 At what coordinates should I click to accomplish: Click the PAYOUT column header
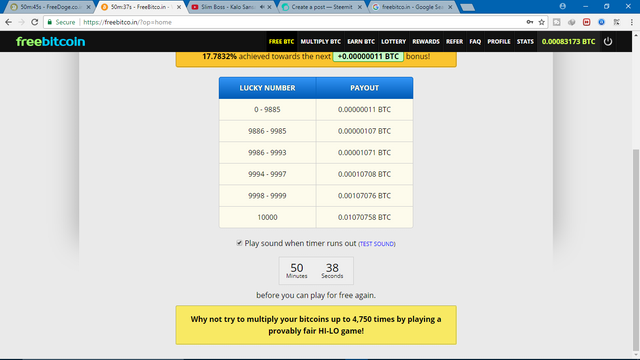coord(364,88)
